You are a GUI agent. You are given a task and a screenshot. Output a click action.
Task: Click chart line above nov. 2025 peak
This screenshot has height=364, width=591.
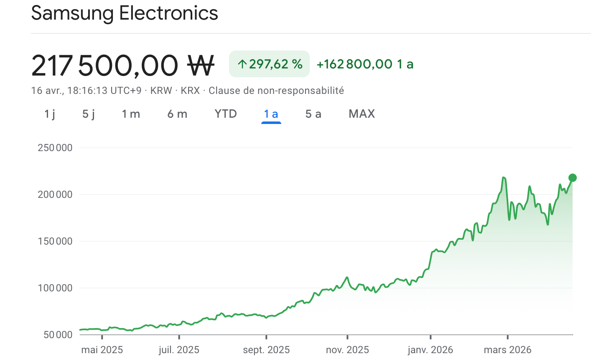347,278
